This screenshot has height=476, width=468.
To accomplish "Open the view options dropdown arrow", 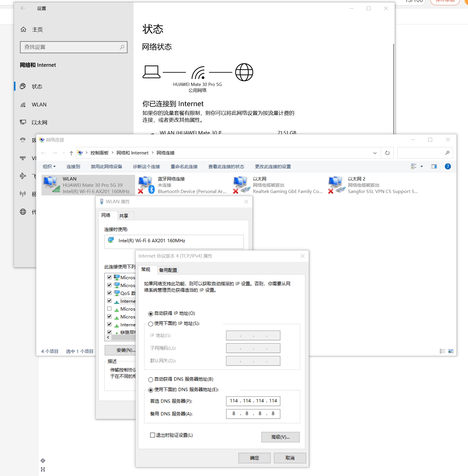I will click(x=422, y=166).
